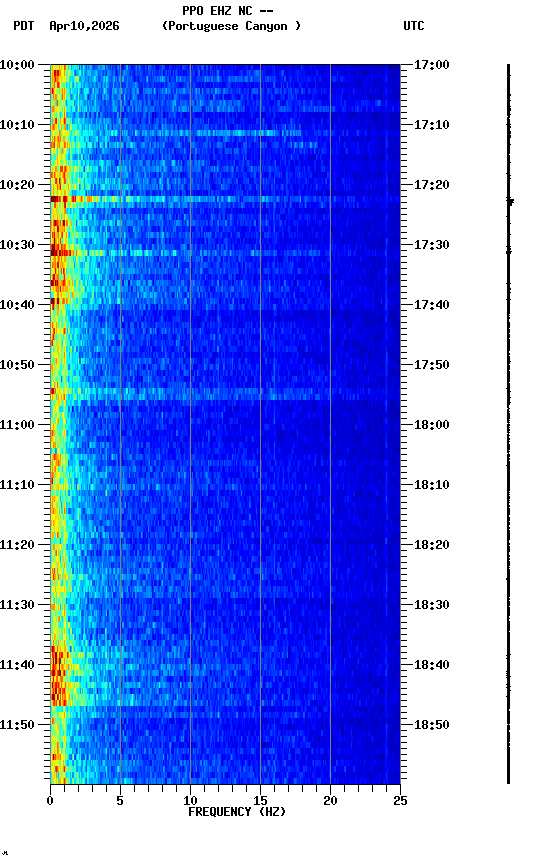Click the 11:50 PDT time label
552x864 pixels.
(17, 726)
